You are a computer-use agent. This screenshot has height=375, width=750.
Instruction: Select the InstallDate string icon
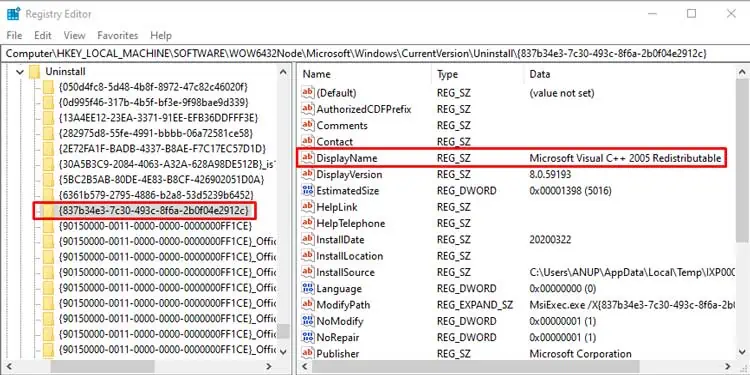tap(308, 240)
